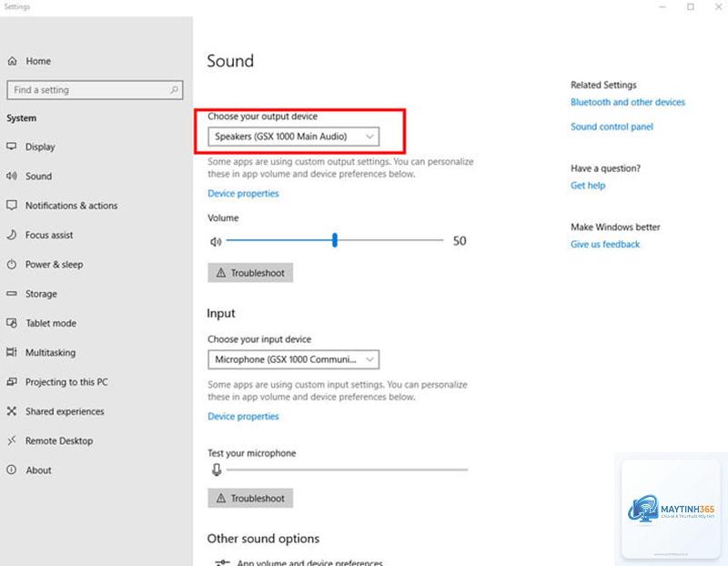The width and height of the screenshot is (728, 566).
Task: Click the Power & sleep icon
Action: [12, 264]
